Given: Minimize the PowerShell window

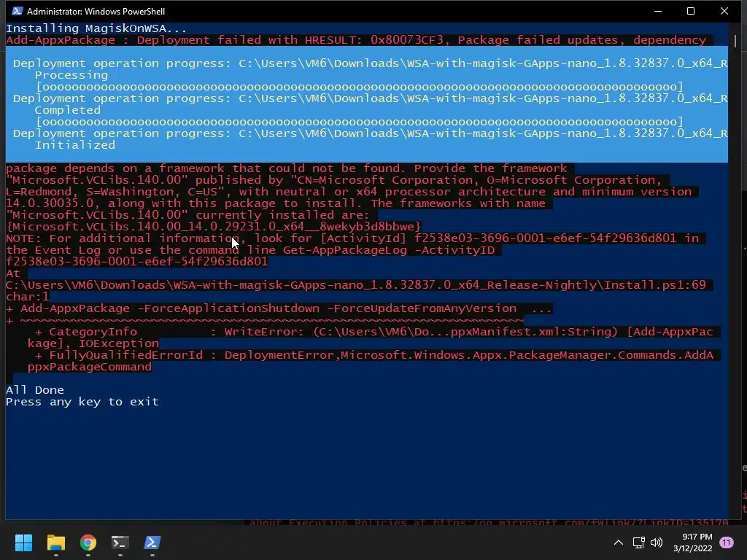Looking at the screenshot, I should pos(658,11).
